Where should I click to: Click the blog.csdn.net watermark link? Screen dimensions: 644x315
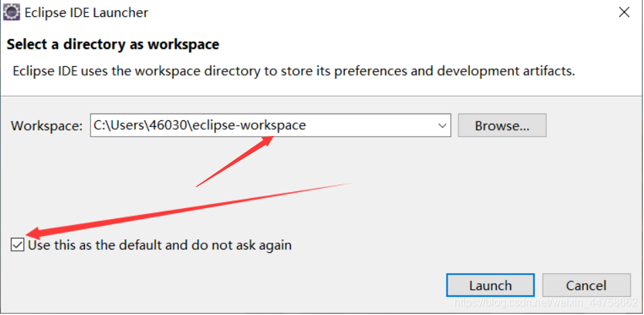545,303
